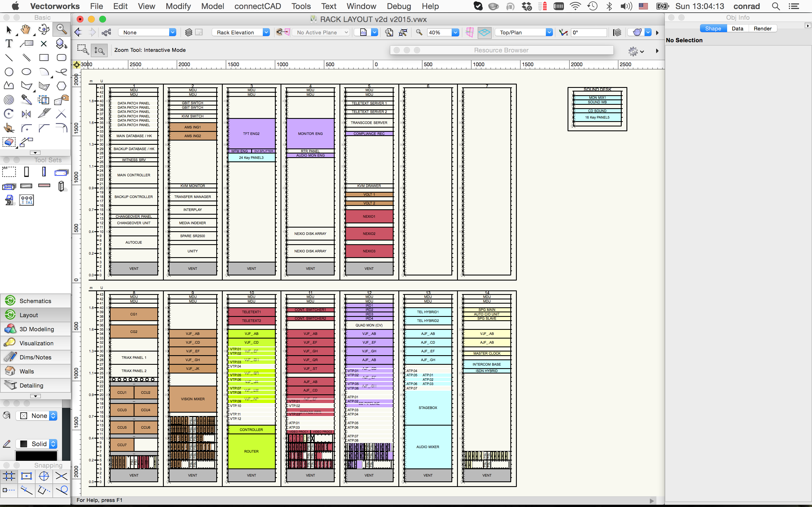Choose the Spiral tool
Image resolution: width=812 pixels, height=507 pixels.
tap(9, 100)
